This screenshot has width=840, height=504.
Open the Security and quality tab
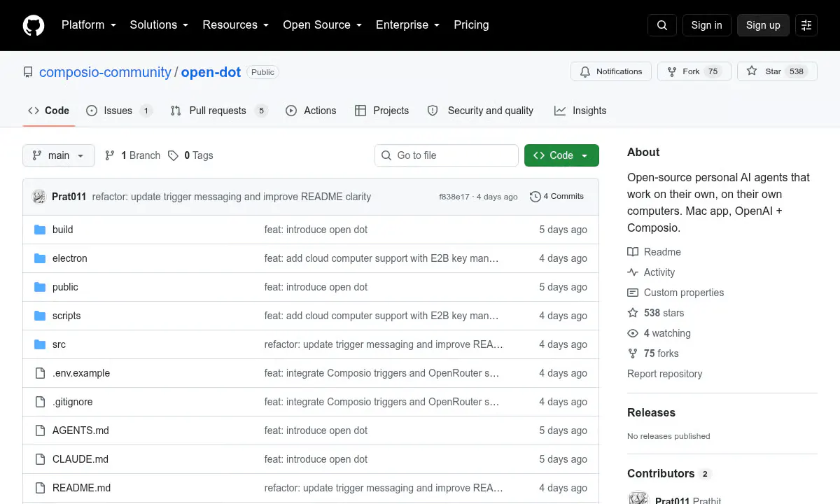(480, 111)
